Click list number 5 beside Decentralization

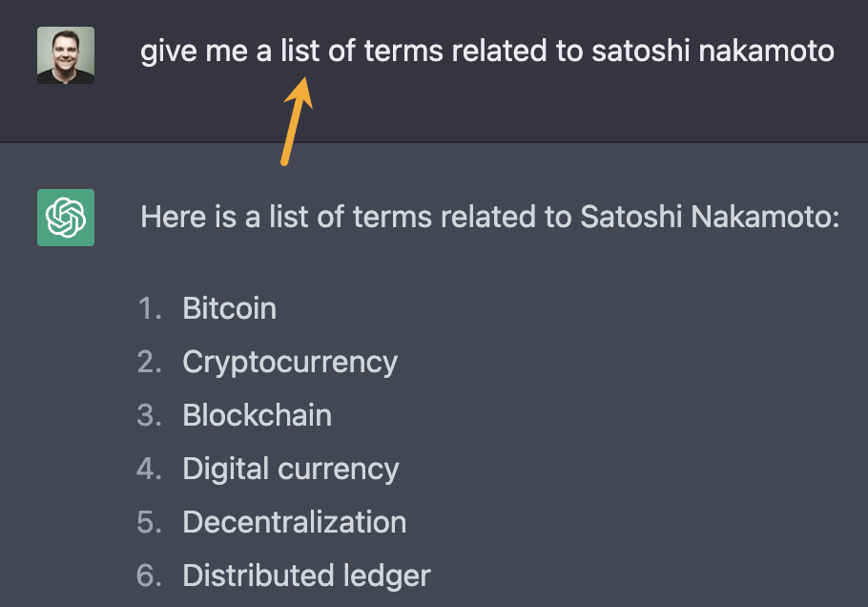(150, 523)
